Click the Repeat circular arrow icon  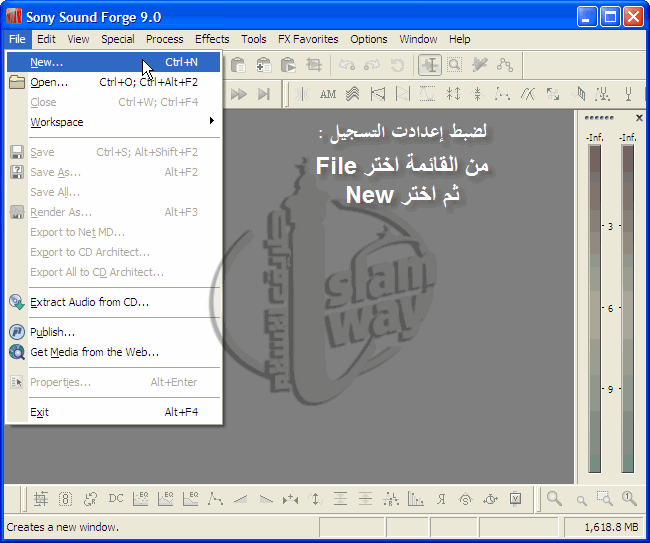click(397, 65)
